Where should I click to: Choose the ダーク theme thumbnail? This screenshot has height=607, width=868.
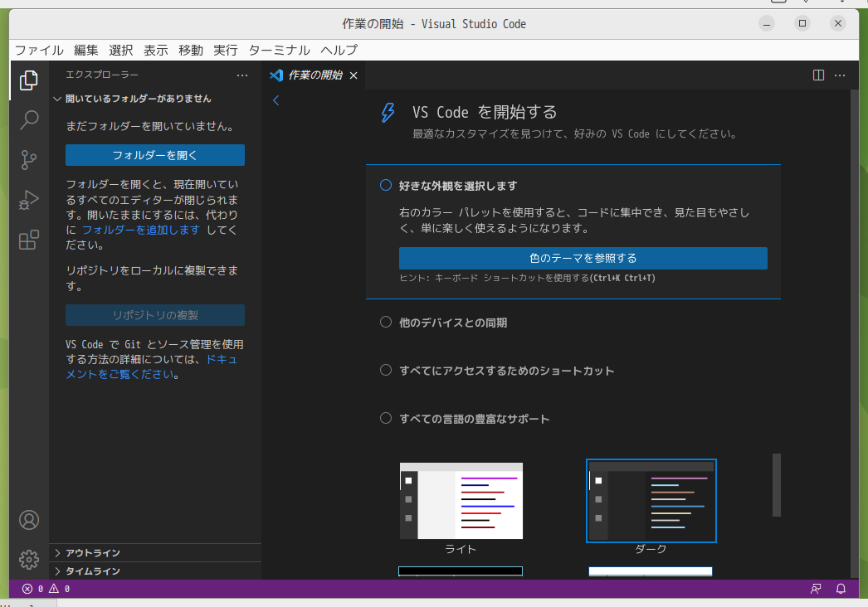[x=651, y=501]
